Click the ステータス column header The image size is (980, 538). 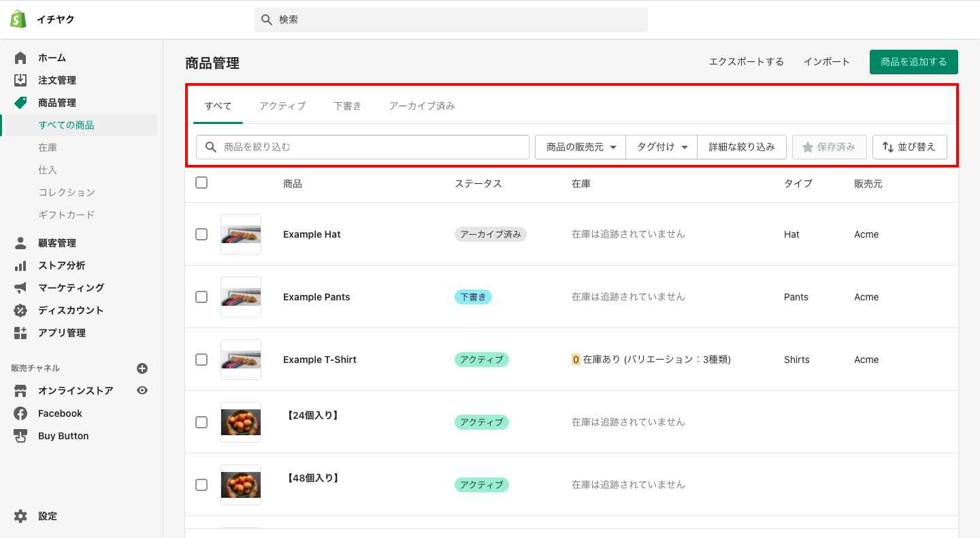pos(478,184)
